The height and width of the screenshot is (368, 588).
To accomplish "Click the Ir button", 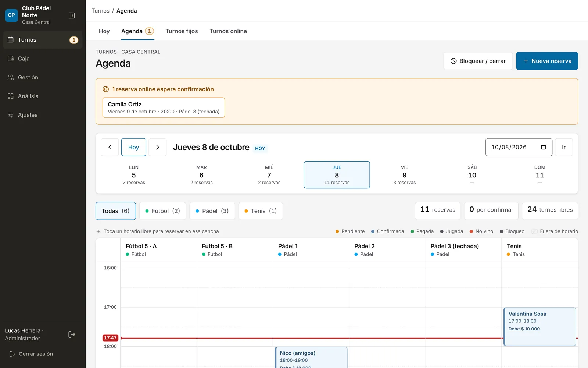I will coord(564,147).
